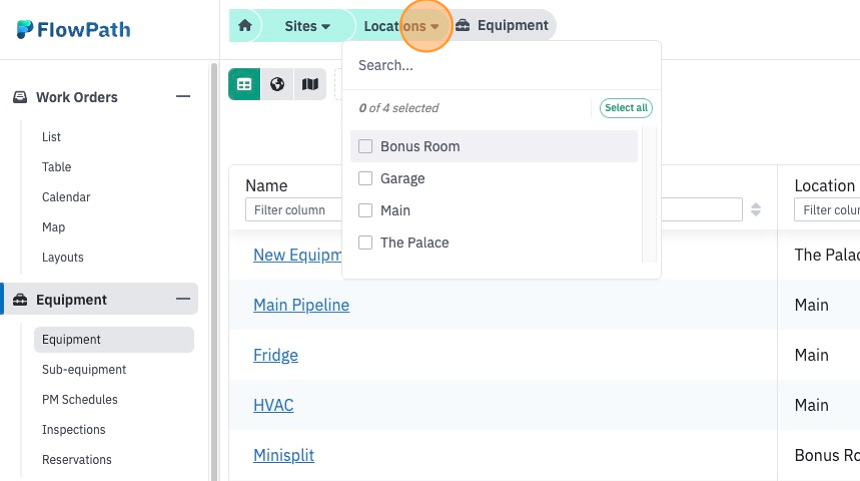Tick the Garage location checkbox
860x481 pixels.
pyautogui.click(x=365, y=178)
